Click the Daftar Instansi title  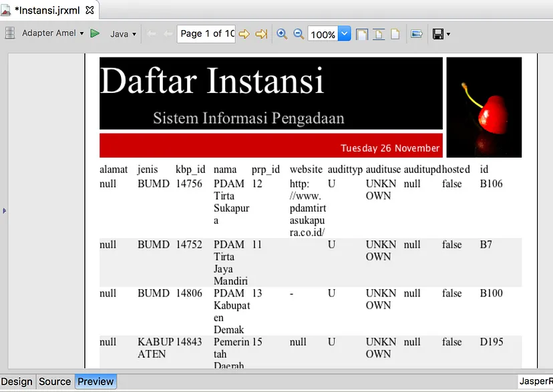tap(212, 81)
